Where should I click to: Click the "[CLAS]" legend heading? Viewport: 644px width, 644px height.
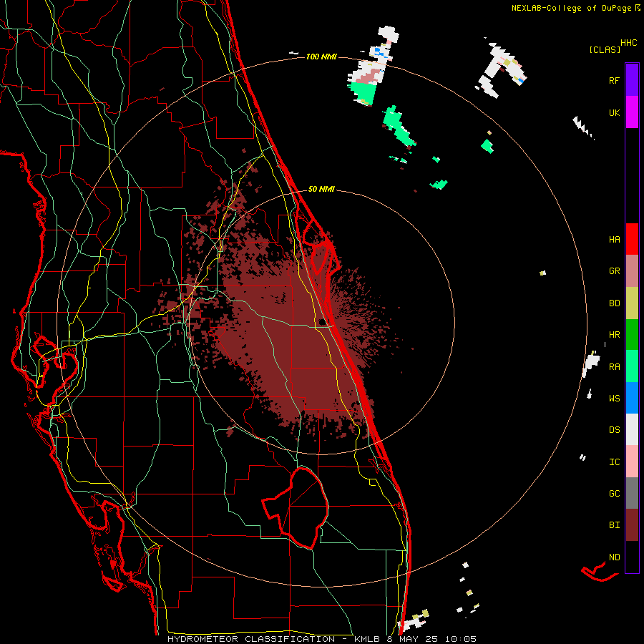coord(605,49)
